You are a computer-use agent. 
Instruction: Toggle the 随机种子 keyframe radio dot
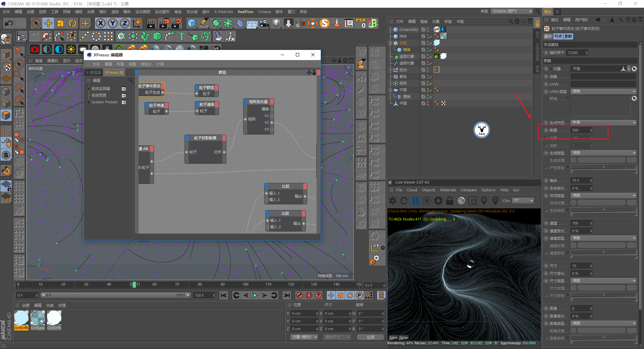coord(546,53)
